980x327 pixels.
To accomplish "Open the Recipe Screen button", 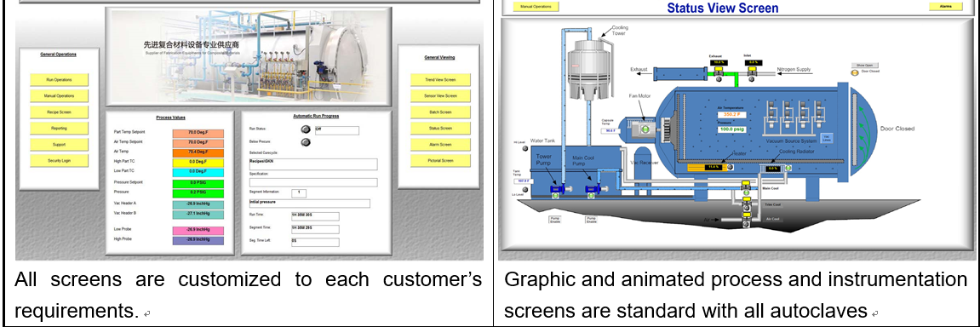I will [x=60, y=112].
